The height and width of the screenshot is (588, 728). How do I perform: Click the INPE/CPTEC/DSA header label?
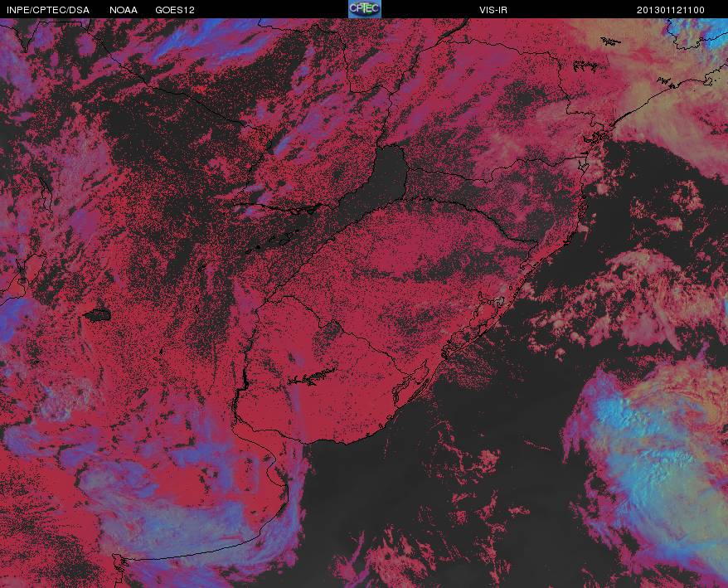coord(48,10)
